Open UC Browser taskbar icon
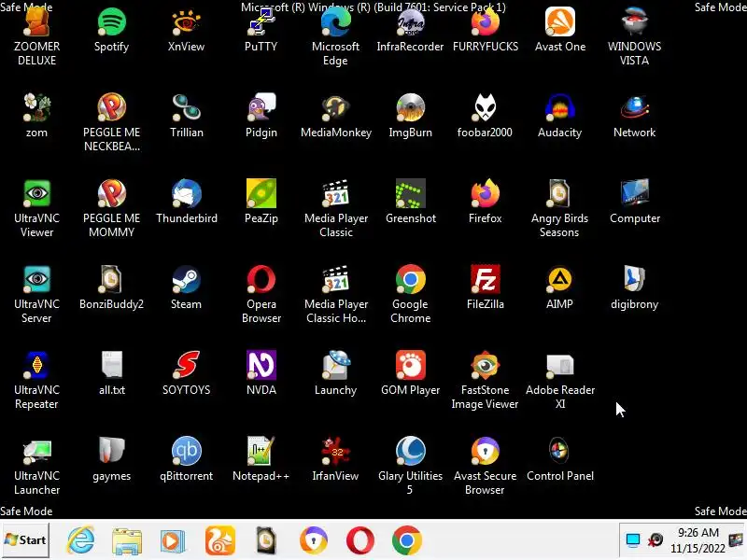Viewport: 747px width, 560px height. coord(219,540)
